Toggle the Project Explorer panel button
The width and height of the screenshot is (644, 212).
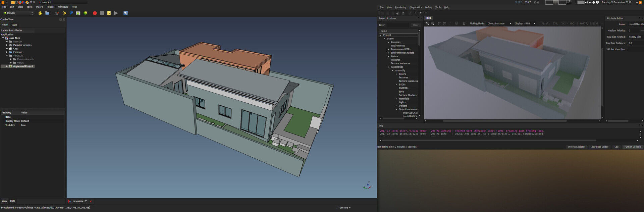pos(576,147)
